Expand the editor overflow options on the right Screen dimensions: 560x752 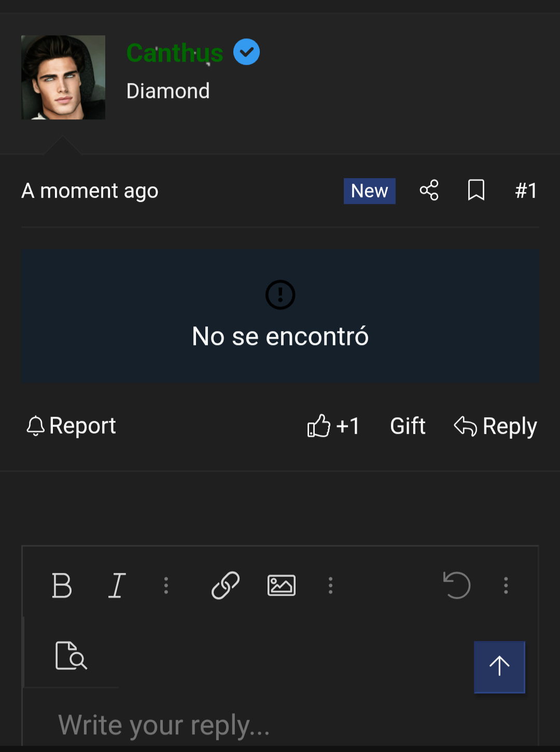click(506, 585)
